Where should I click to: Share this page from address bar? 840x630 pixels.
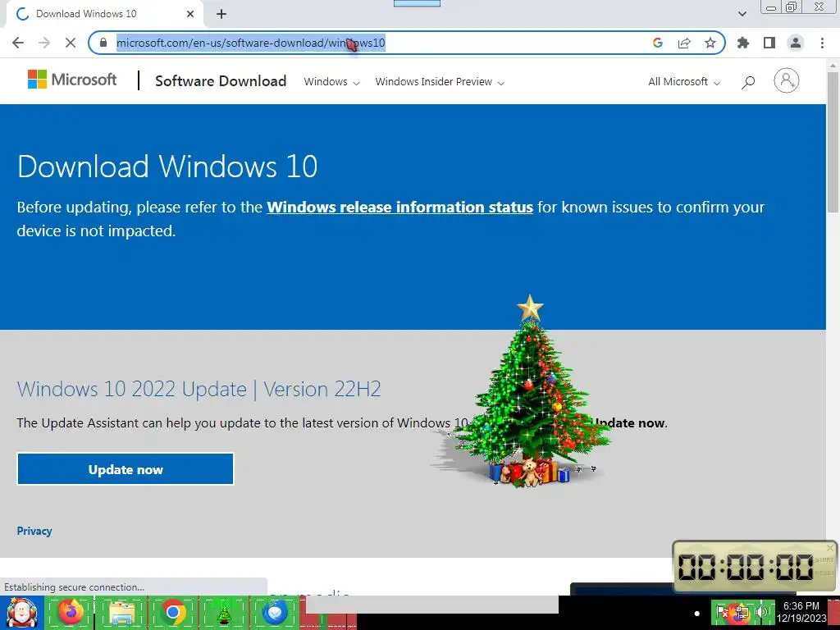click(684, 43)
